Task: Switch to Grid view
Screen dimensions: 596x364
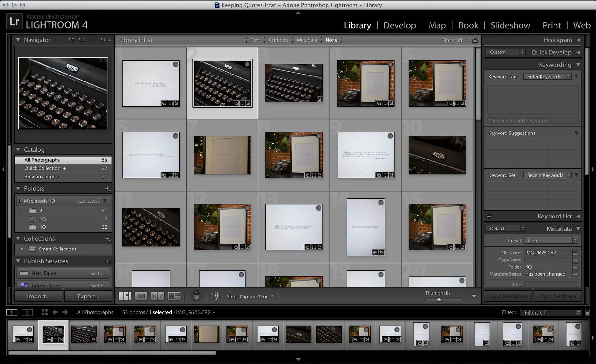Action: pyautogui.click(x=125, y=296)
